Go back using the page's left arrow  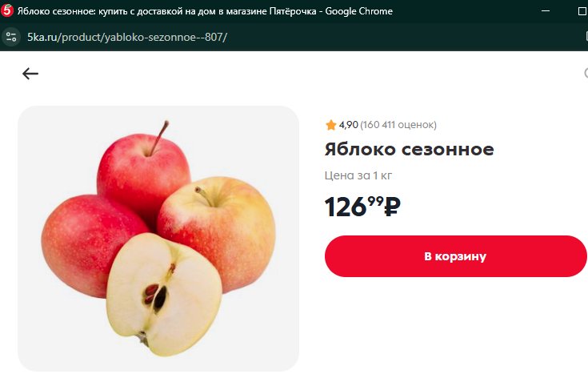click(30, 74)
